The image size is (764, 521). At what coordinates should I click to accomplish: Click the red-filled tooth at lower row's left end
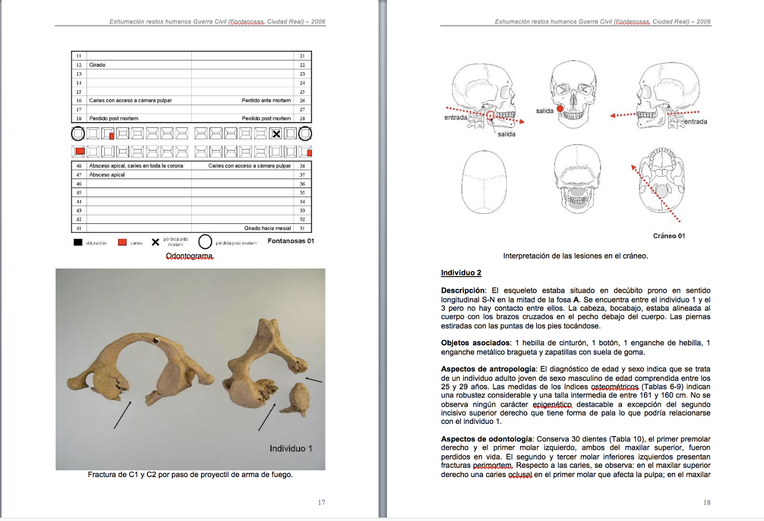click(80, 151)
